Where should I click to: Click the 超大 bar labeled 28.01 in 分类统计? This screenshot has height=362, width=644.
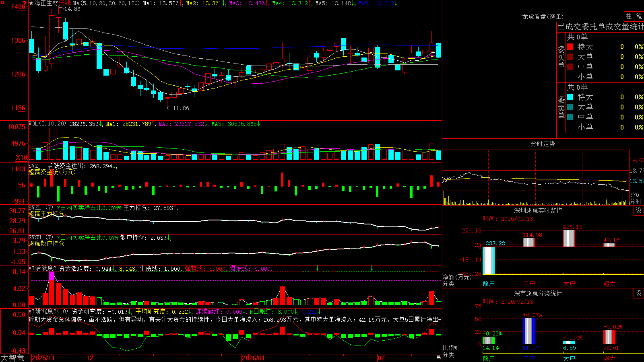pyautogui.click(x=609, y=337)
